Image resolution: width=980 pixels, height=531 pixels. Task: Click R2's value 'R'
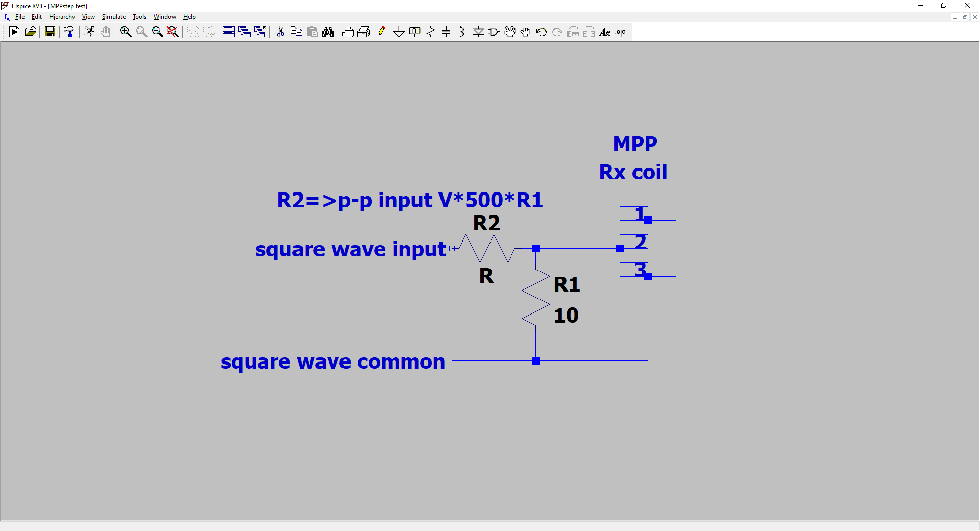486,276
